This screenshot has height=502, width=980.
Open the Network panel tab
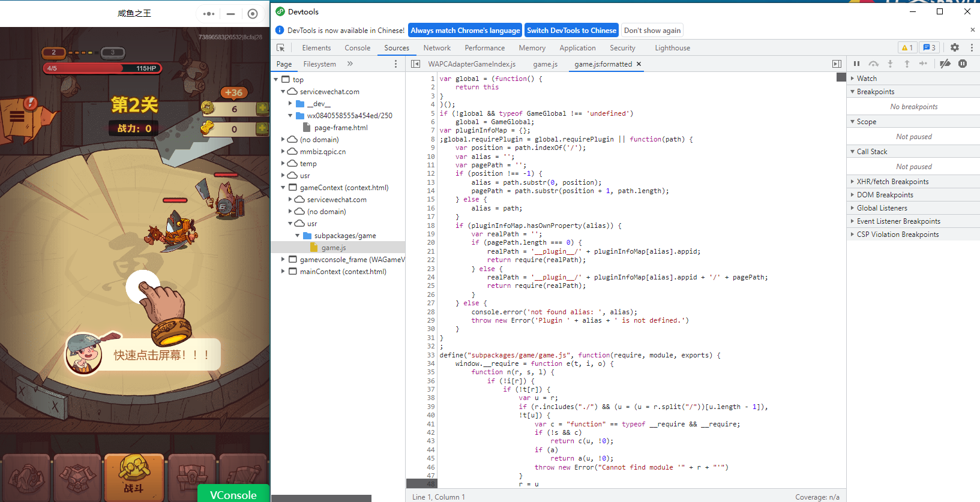pyautogui.click(x=437, y=48)
